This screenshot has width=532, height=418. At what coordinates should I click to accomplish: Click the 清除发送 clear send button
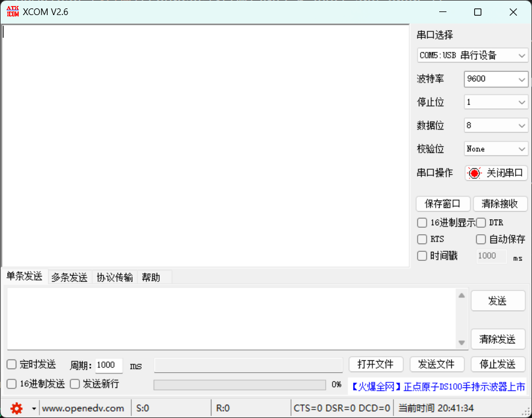498,339
